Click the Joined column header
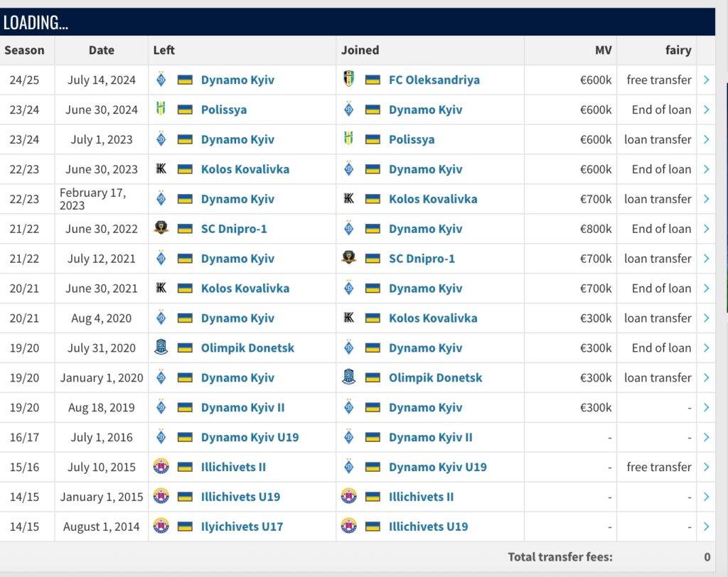Screen dimensions: 728x577 (x=360, y=50)
